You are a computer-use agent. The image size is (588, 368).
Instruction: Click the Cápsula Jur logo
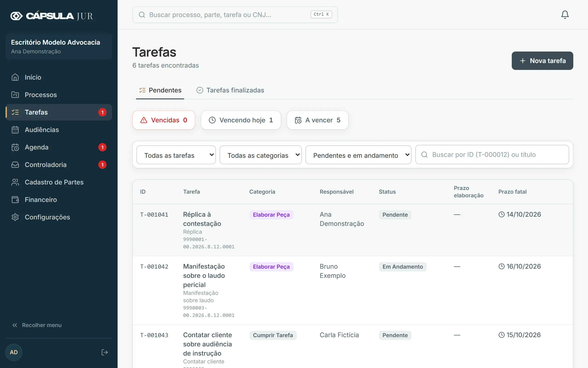click(x=51, y=16)
